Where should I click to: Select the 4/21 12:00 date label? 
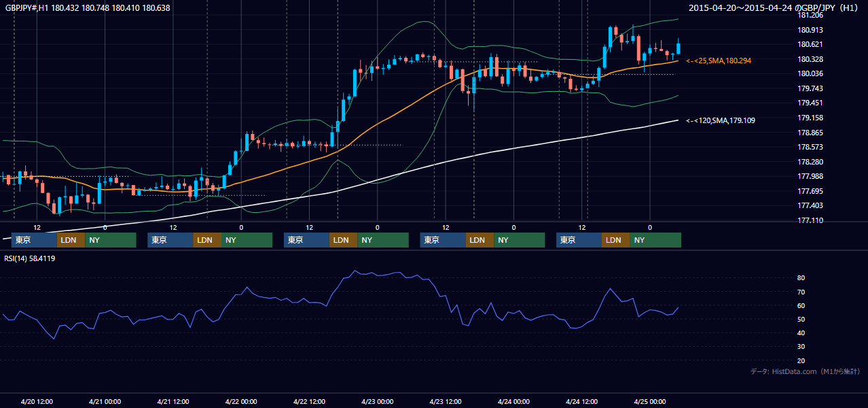[x=173, y=402]
